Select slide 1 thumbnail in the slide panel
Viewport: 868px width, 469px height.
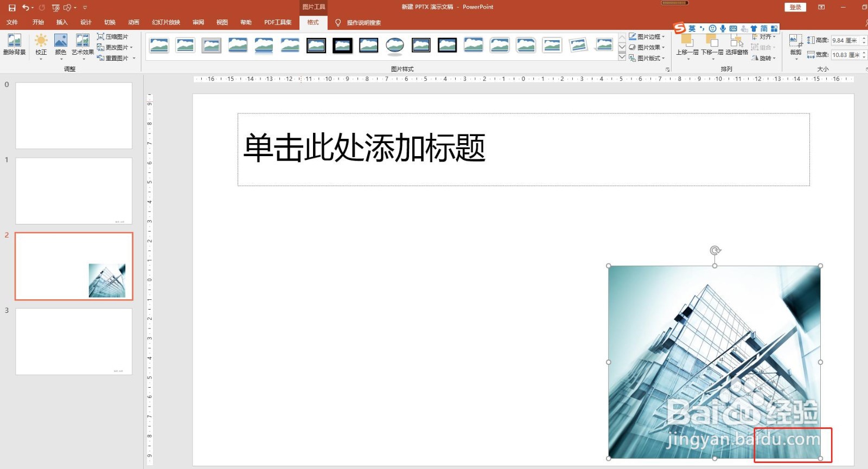pos(74,191)
